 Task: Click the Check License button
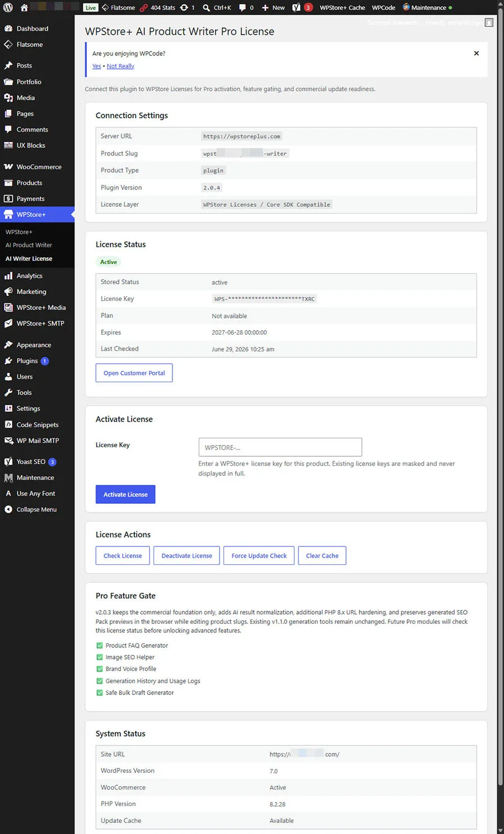pos(123,555)
